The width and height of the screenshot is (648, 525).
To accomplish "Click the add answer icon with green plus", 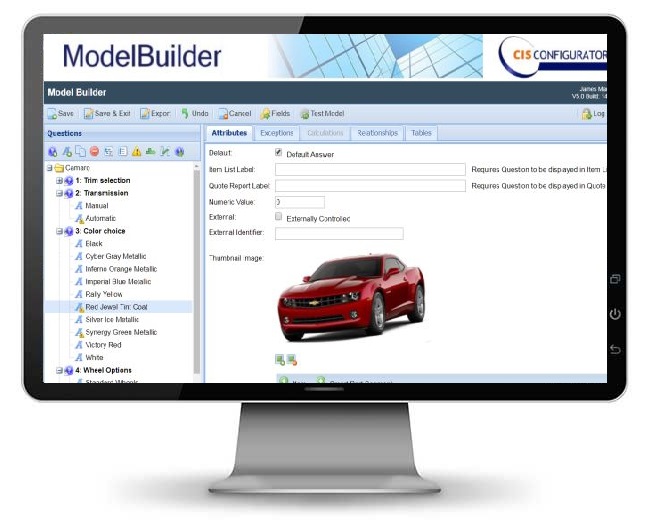I will (x=67, y=152).
